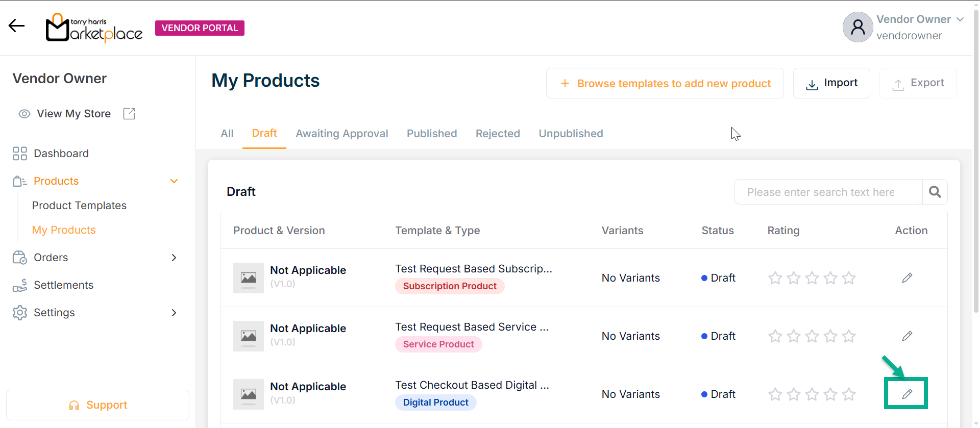Open Settlements in the sidebar

[x=63, y=285]
